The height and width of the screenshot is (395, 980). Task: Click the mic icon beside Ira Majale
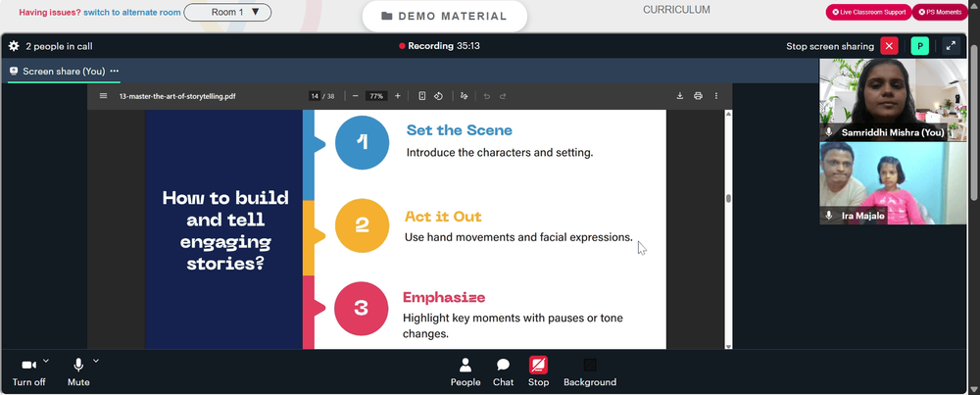coord(829,216)
